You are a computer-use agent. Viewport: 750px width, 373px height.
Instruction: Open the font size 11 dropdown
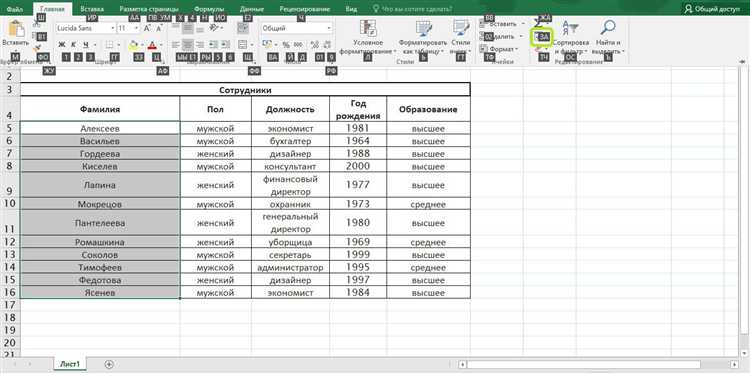[x=137, y=29]
